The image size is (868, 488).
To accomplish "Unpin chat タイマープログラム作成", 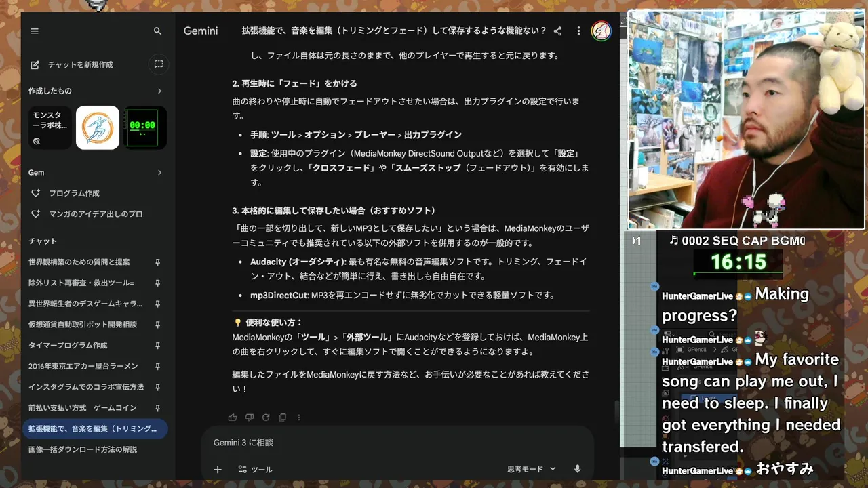I will (157, 346).
